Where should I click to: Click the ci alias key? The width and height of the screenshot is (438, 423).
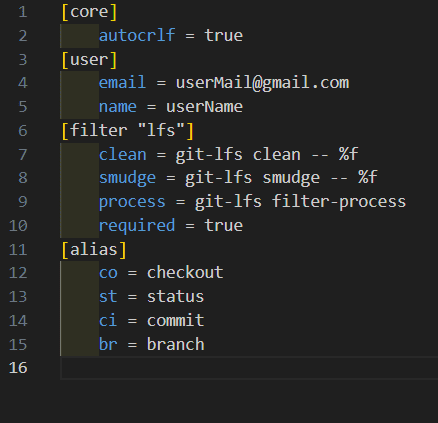[108, 320]
